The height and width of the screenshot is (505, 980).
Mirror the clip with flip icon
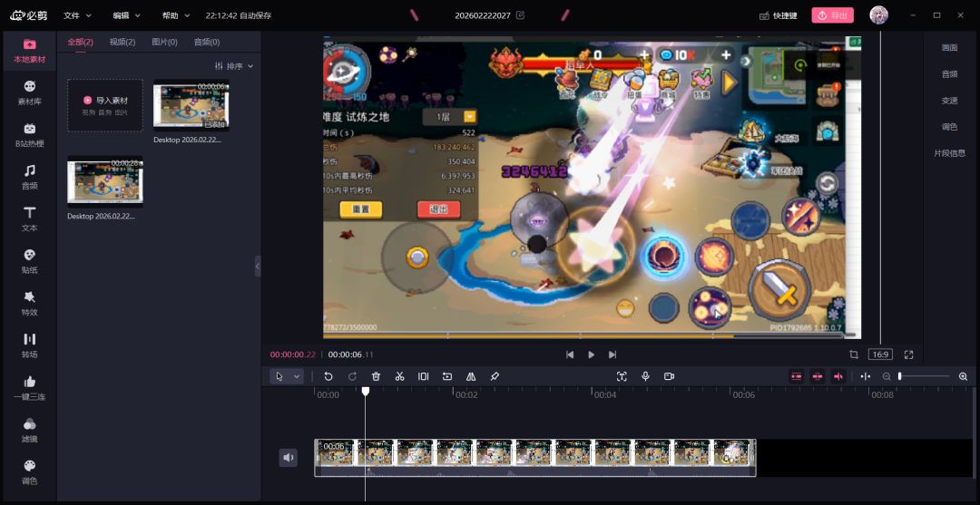[471, 376]
